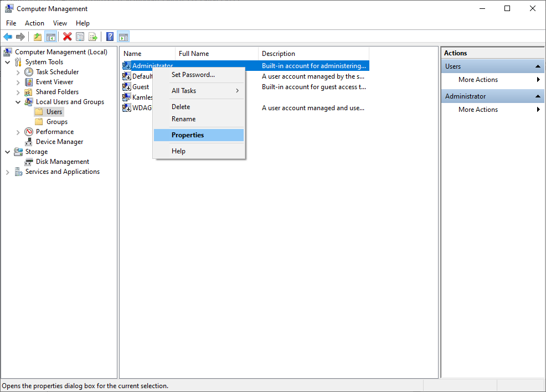Screen dimensions: 546x392
Task: Expand the Task Scheduler node
Action: [x=18, y=73]
